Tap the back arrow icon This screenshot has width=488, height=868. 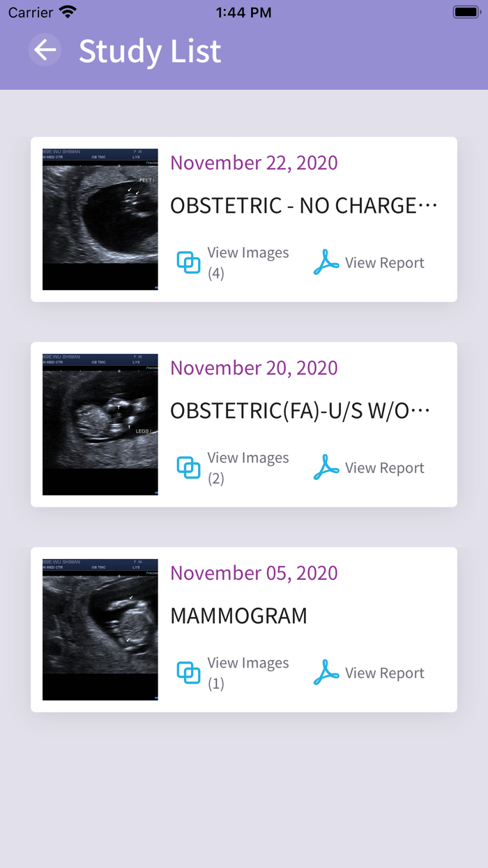45,50
